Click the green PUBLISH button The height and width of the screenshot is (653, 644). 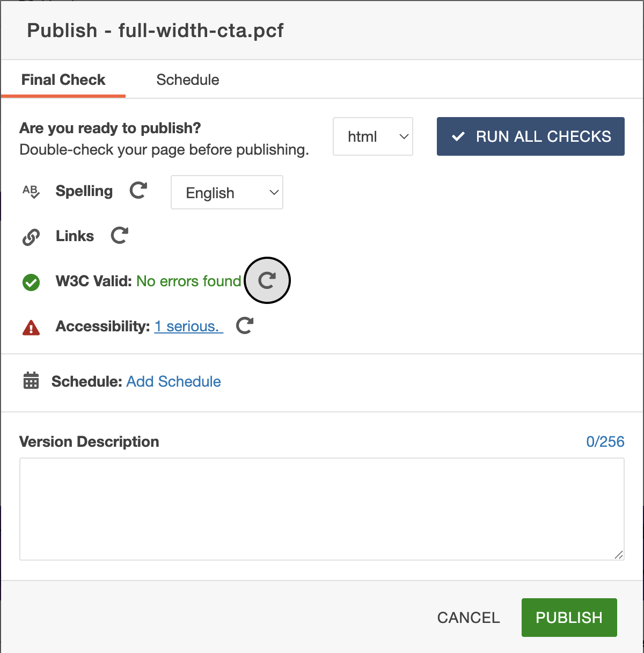tap(569, 618)
